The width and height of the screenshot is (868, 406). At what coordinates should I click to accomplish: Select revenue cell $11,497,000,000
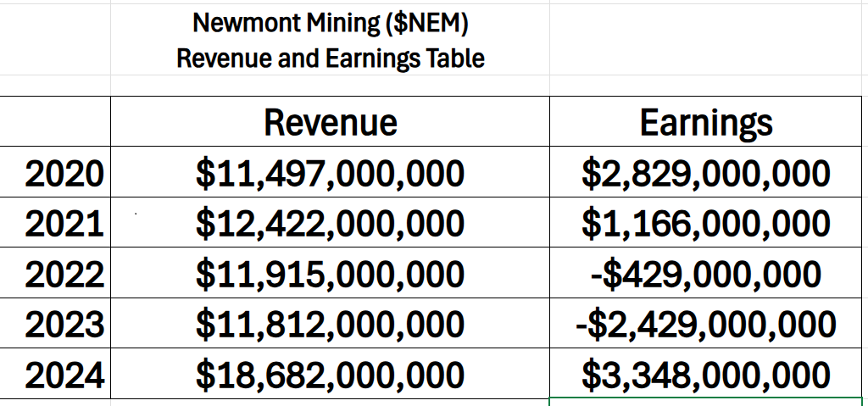click(330, 172)
